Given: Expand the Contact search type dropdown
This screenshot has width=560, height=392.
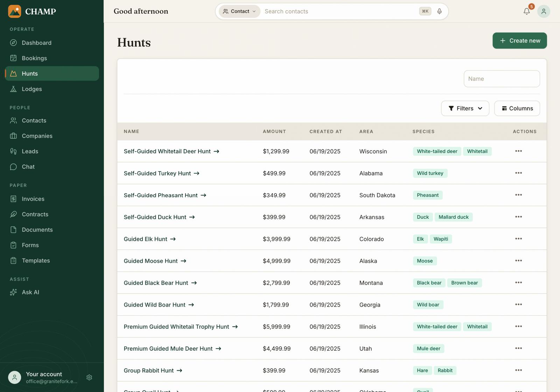Looking at the screenshot, I should point(239,11).
